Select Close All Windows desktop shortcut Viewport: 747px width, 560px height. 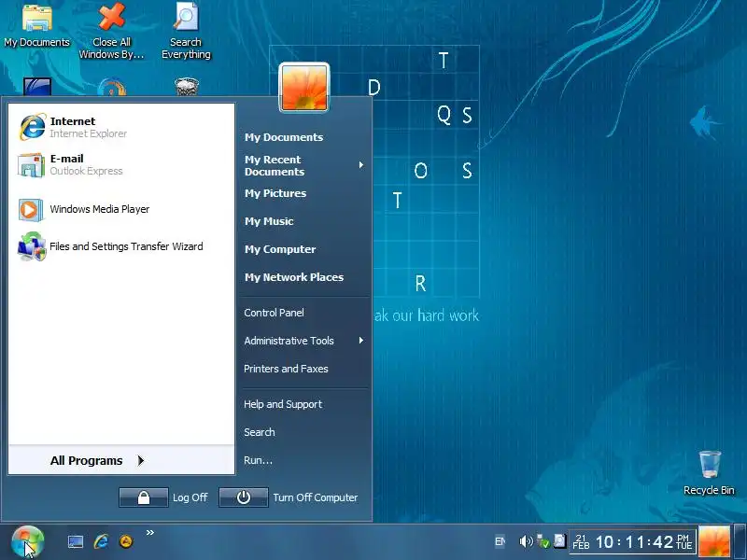[111, 31]
